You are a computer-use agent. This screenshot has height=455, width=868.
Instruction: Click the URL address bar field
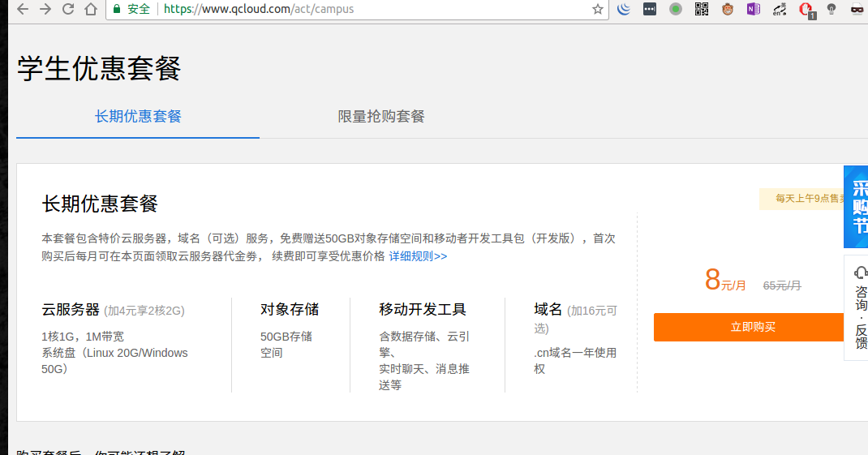point(365,10)
